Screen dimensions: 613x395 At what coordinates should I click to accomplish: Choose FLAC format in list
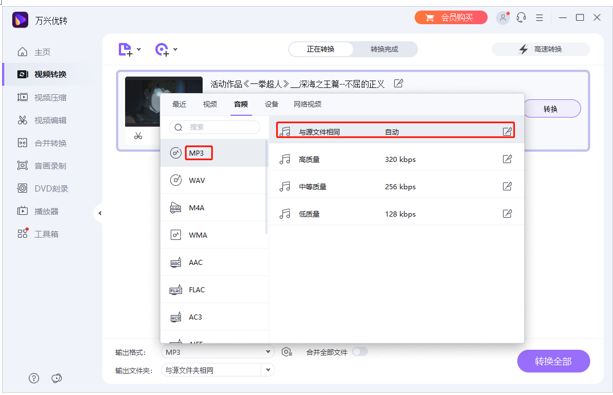(x=214, y=290)
